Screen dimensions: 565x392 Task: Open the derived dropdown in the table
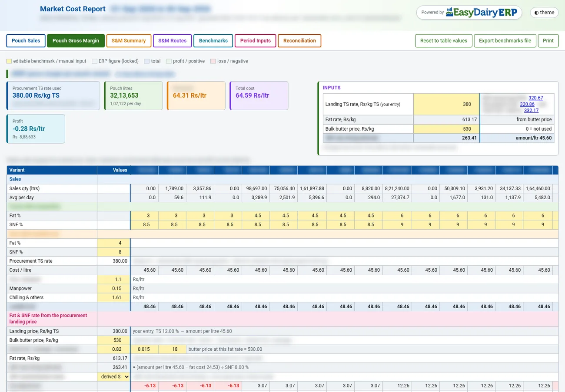coord(113,376)
